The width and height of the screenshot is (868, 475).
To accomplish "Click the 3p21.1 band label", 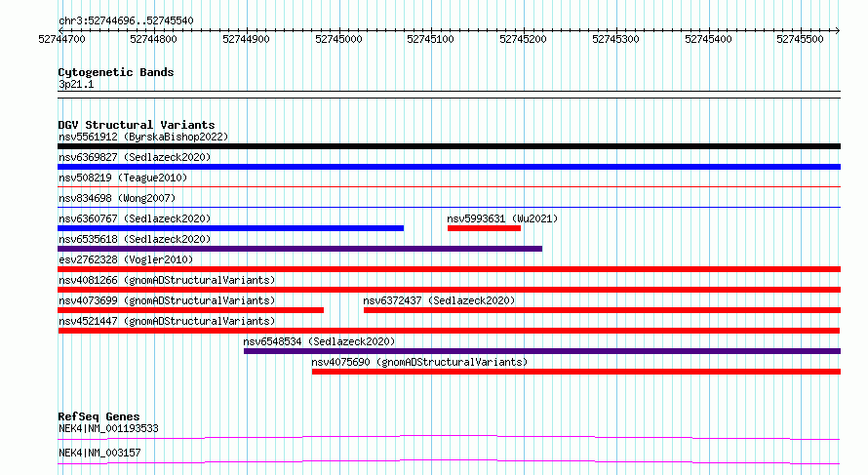I will click(76, 84).
